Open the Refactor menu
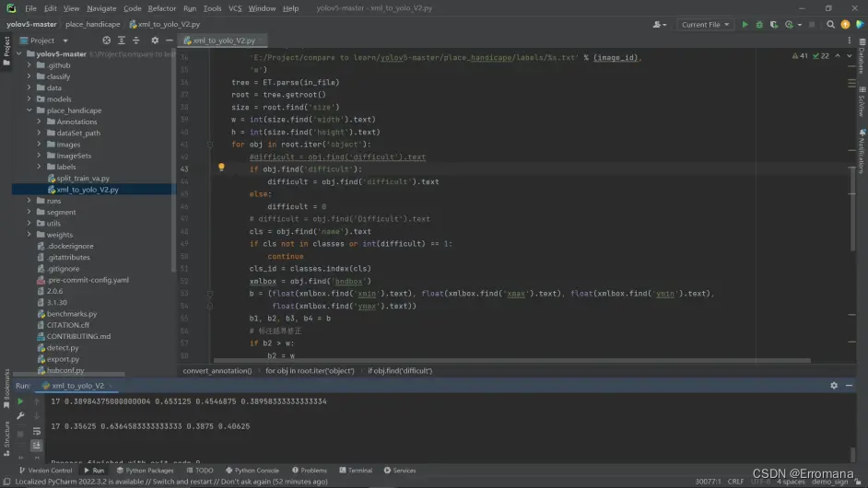The height and width of the screenshot is (488, 868). click(x=161, y=8)
